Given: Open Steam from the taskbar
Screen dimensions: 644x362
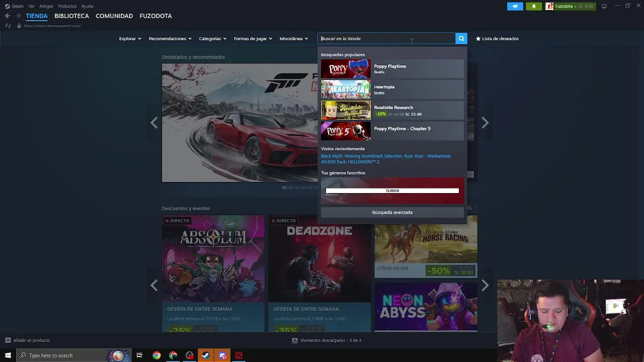Looking at the screenshot, I should (x=205, y=355).
